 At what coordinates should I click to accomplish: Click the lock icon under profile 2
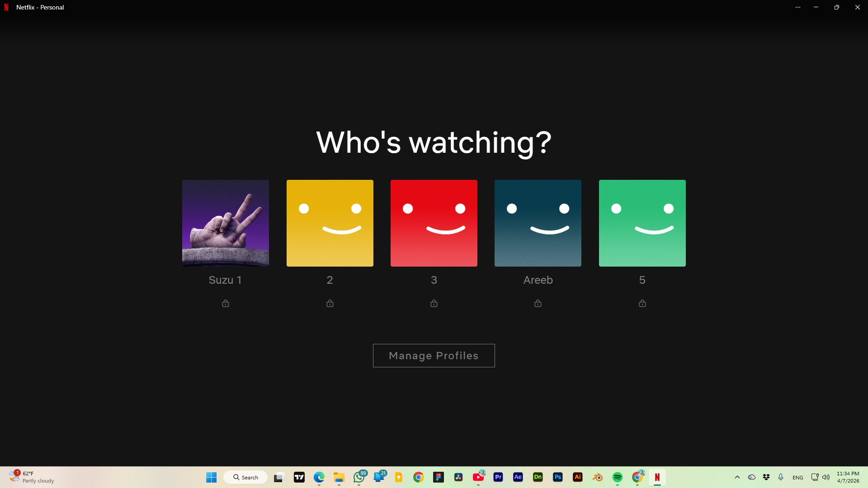point(330,303)
